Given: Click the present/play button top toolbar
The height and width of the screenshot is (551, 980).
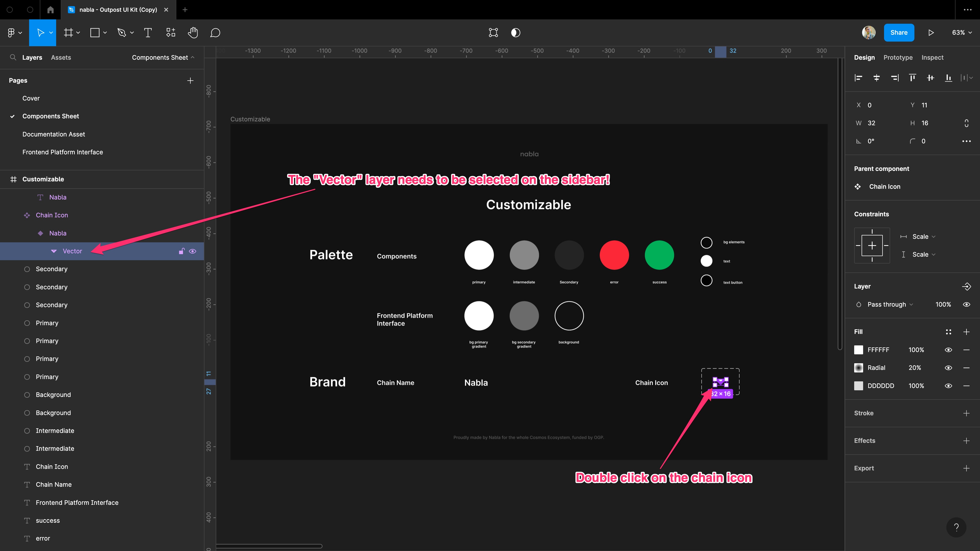Looking at the screenshot, I should coord(932,32).
